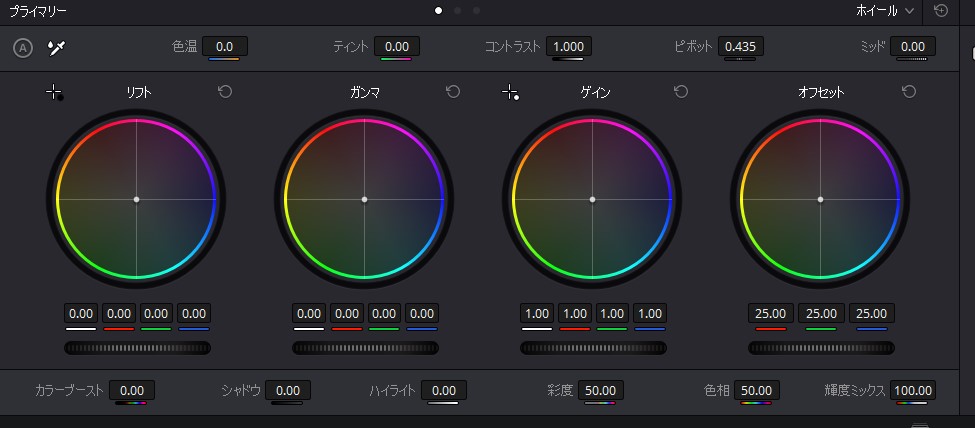The width and height of the screenshot is (975, 428).
Task: Select ガンマ green value field
Action: (x=385, y=314)
